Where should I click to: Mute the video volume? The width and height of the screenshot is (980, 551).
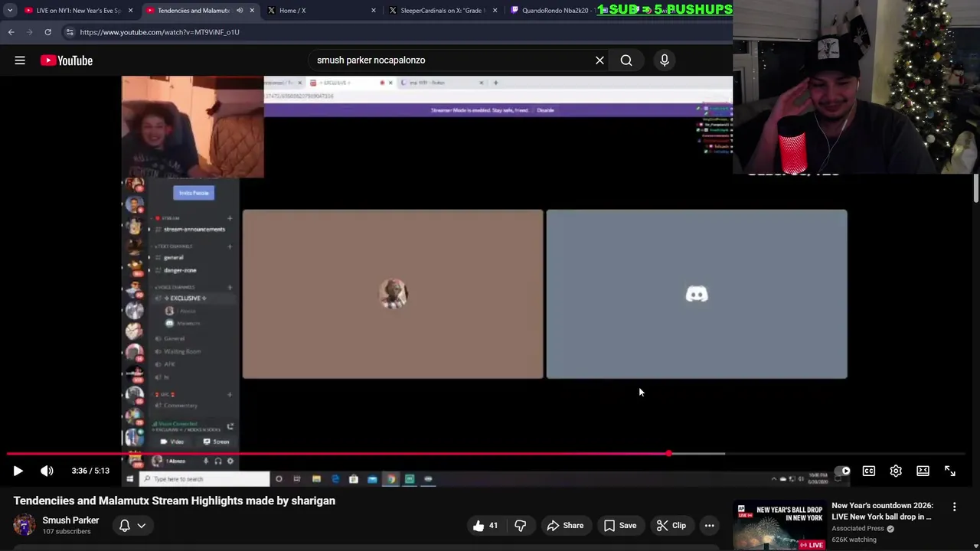coord(47,471)
